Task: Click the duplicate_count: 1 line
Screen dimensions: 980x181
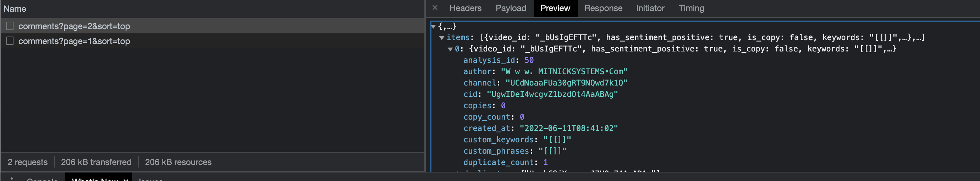Action: pos(506,163)
